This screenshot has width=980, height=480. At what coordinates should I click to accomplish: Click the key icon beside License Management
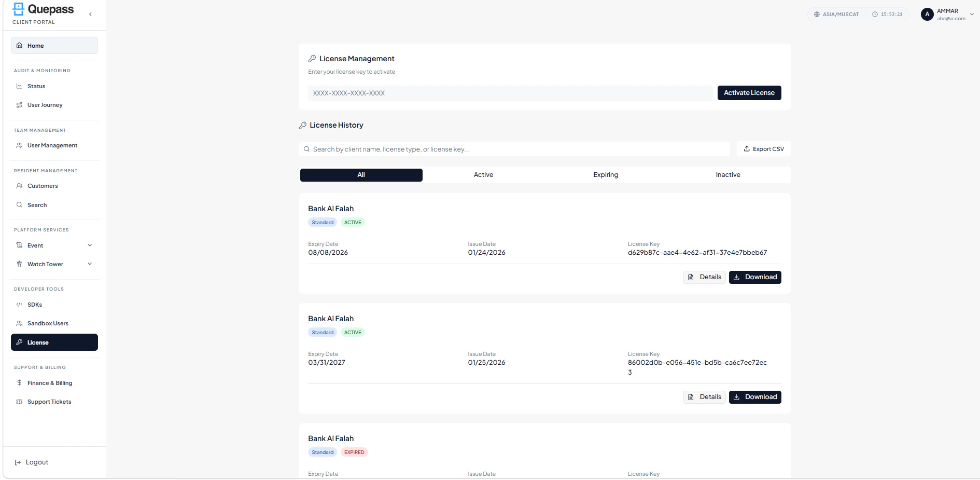(312, 59)
